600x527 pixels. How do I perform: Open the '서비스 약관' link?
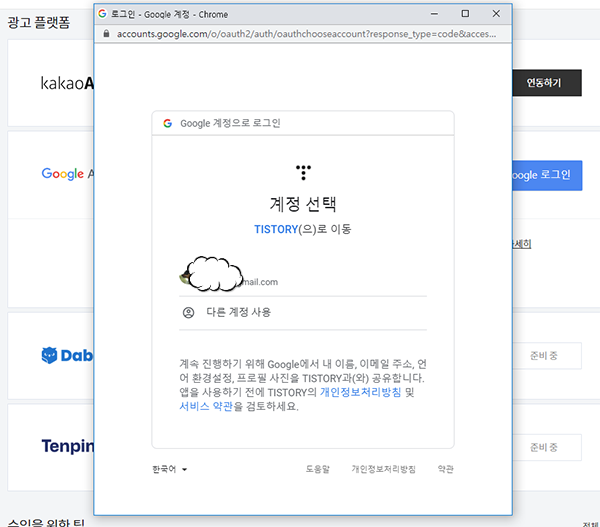pyautogui.click(x=206, y=406)
